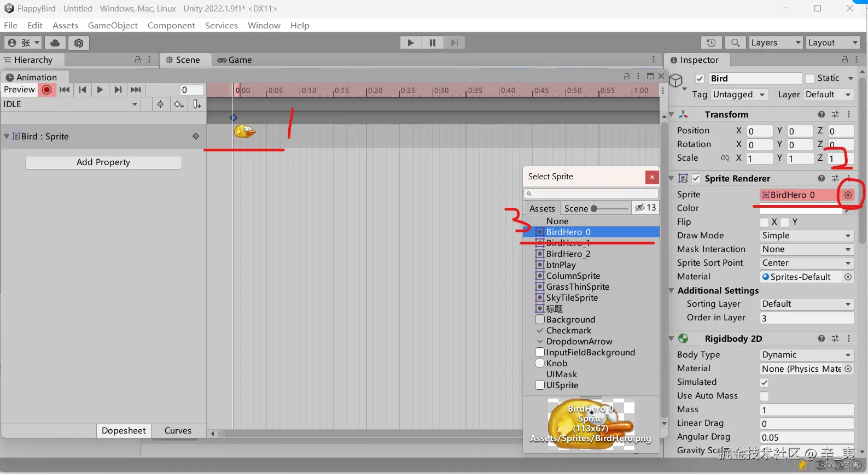Toggle constrained proportions scale link
Viewport: 868px width, 474px height.
tap(725, 158)
